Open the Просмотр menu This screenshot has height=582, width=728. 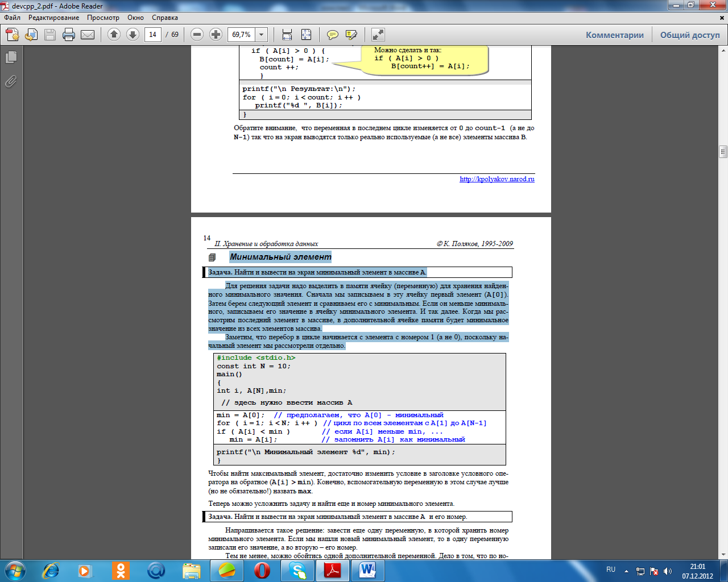click(103, 18)
